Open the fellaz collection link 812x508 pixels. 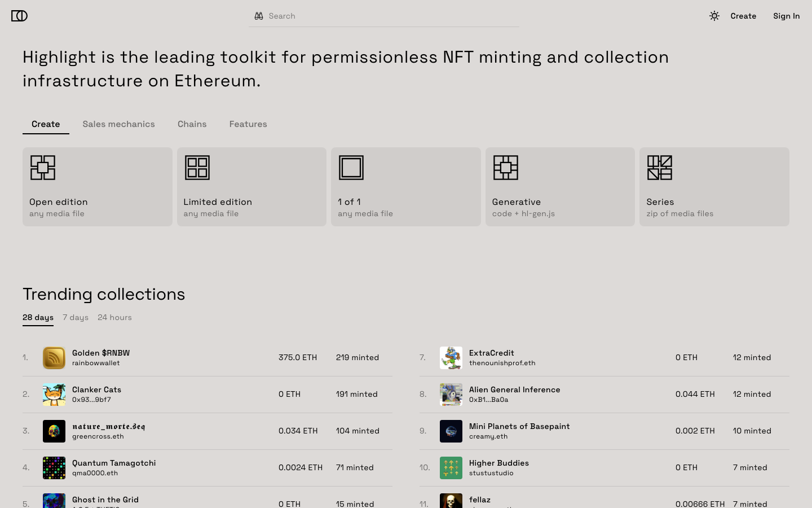[x=480, y=500]
